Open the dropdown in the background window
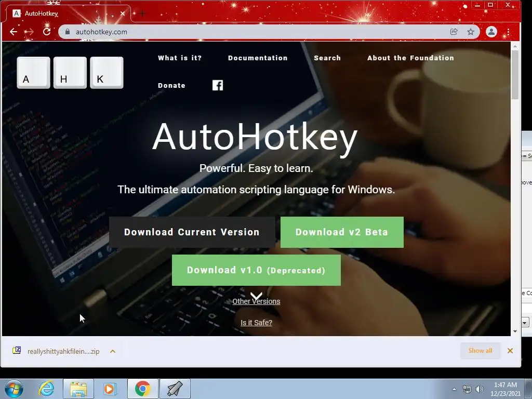532x399 pixels. (x=525, y=322)
